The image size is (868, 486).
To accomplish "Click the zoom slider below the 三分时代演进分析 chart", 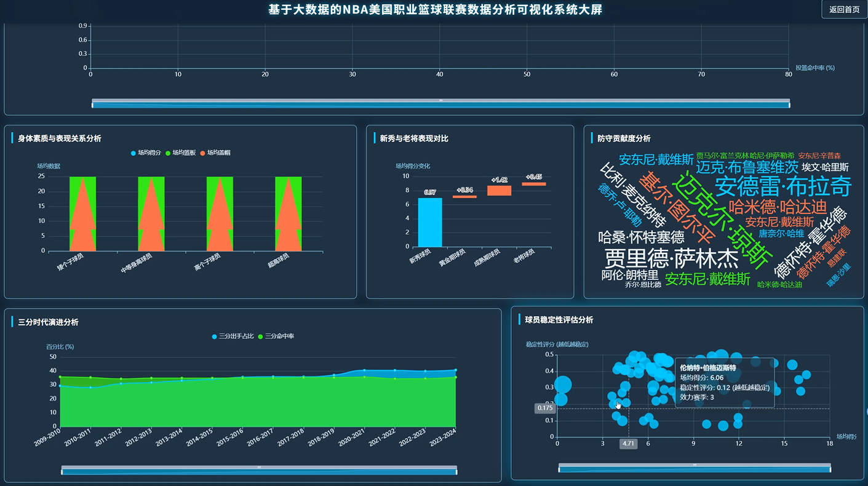I will [x=259, y=470].
